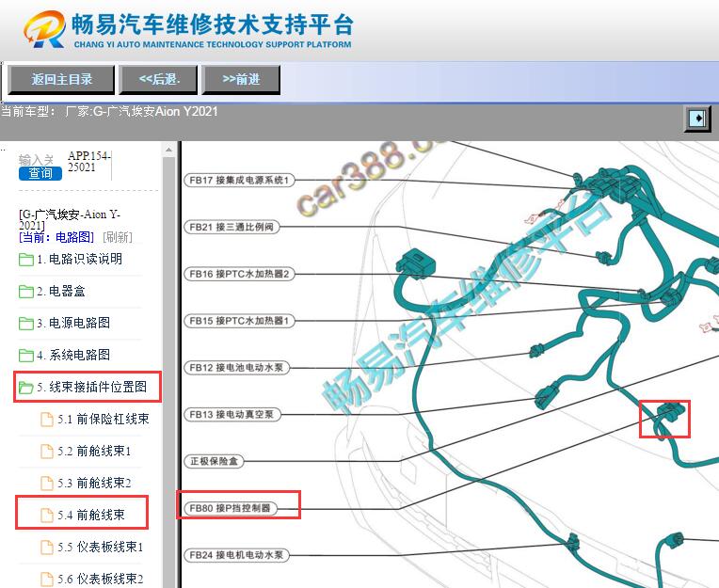This screenshot has width=719, height=588.
Task: Expand 4. 系统电路图 tree item
Action: (73, 356)
